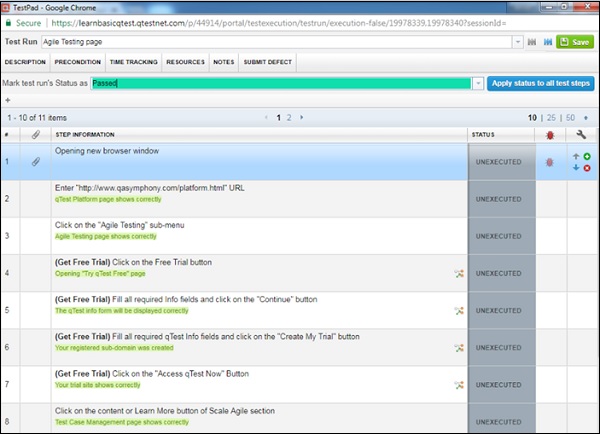Open the SUBMIT DEFECT tab

[267, 62]
